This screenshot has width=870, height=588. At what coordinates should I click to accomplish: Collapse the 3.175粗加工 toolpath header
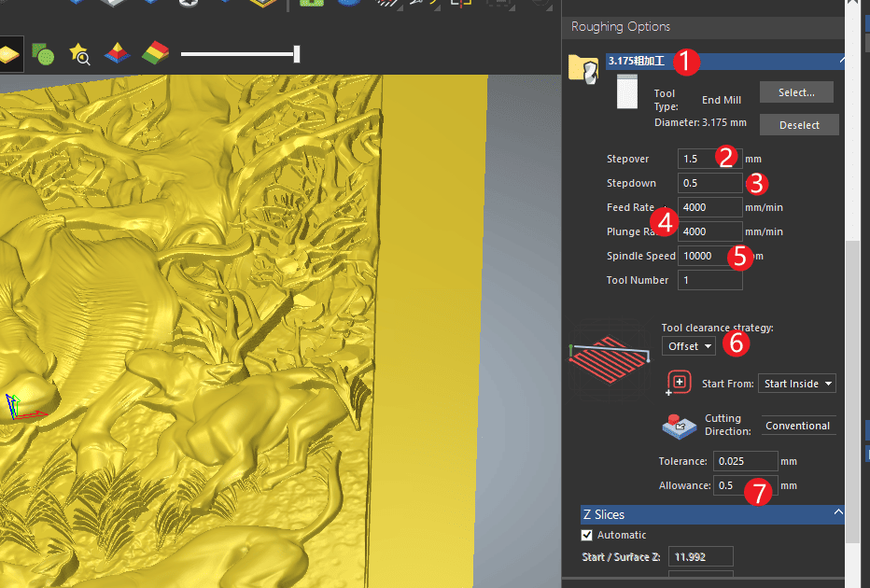[x=841, y=58]
